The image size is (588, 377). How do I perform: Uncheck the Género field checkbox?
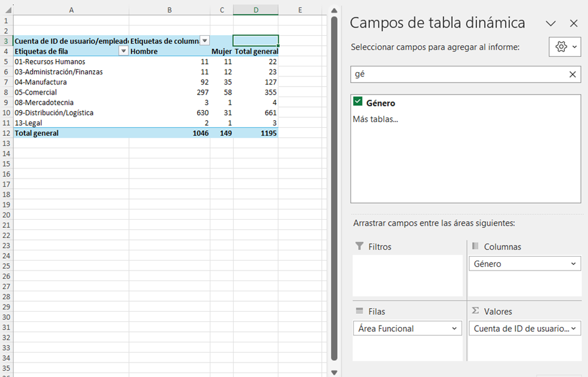[x=358, y=102]
